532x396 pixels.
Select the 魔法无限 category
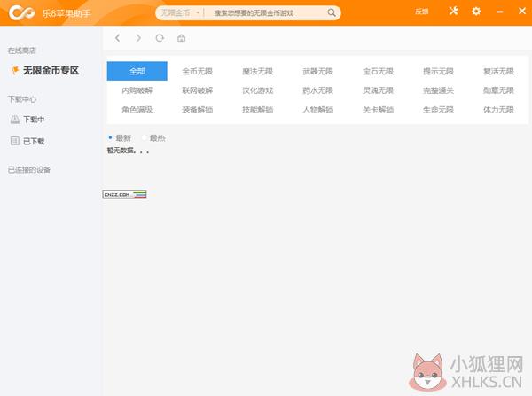click(x=258, y=71)
